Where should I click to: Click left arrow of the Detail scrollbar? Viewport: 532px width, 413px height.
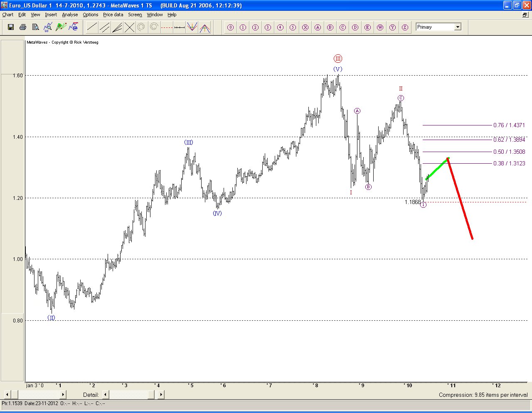tap(106, 394)
